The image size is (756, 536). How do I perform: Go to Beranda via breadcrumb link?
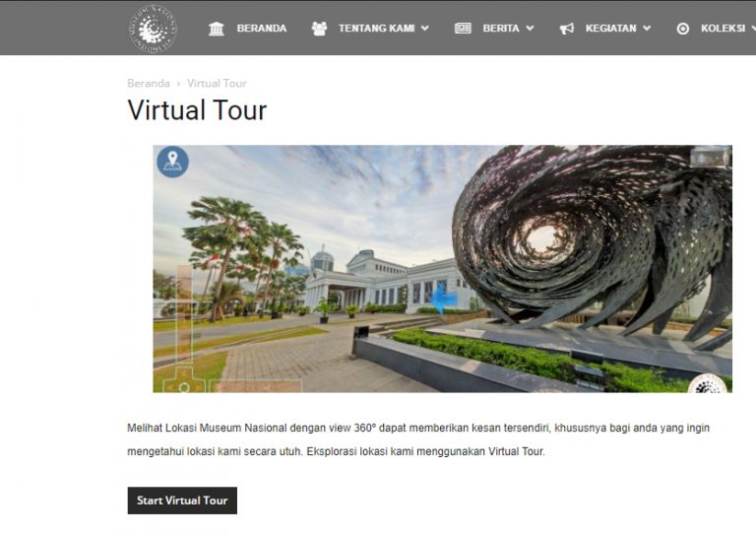point(149,83)
